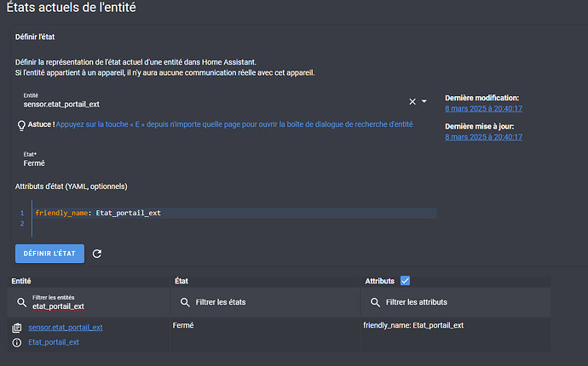
Task: Click the Etat_portail_ext friendly name link
Action: [54, 342]
